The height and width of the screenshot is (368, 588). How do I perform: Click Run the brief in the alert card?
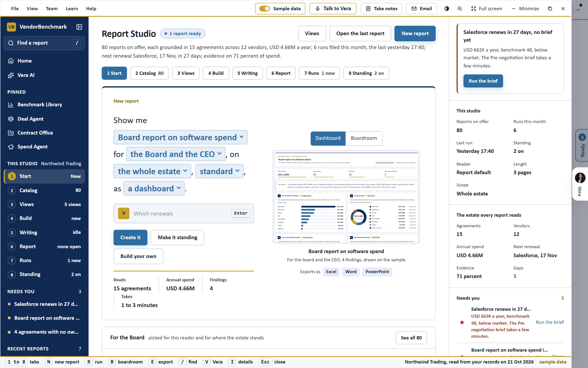point(483,81)
